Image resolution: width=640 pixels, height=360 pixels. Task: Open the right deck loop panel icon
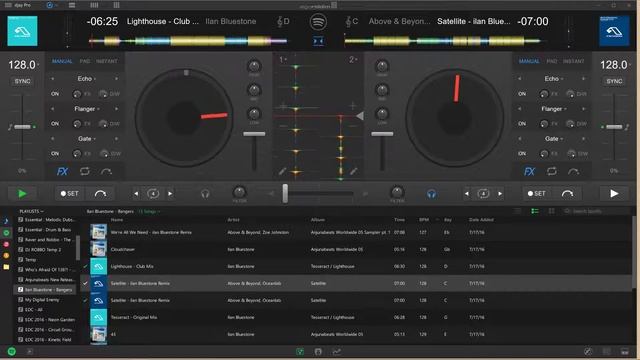pos(551,171)
